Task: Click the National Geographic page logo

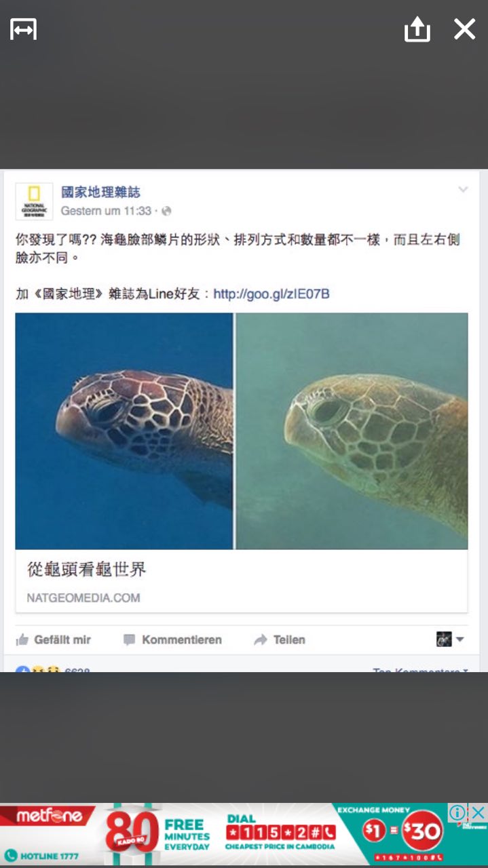Action: (34, 201)
